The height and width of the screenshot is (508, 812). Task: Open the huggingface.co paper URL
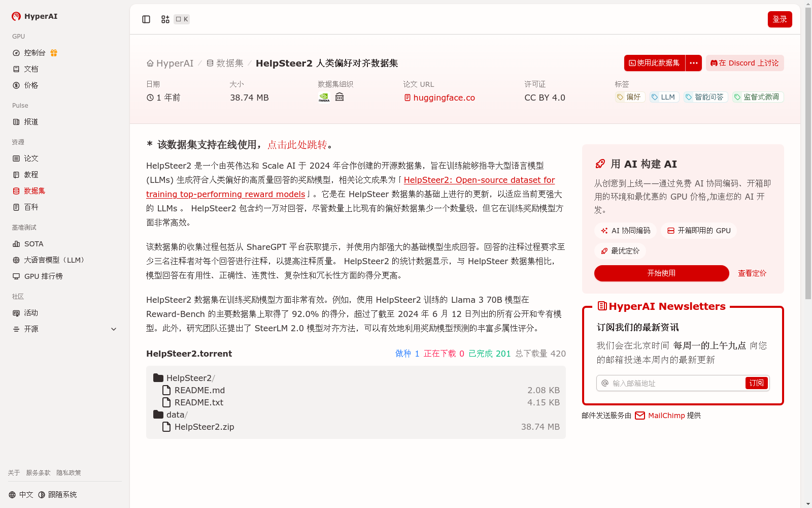[439, 98]
